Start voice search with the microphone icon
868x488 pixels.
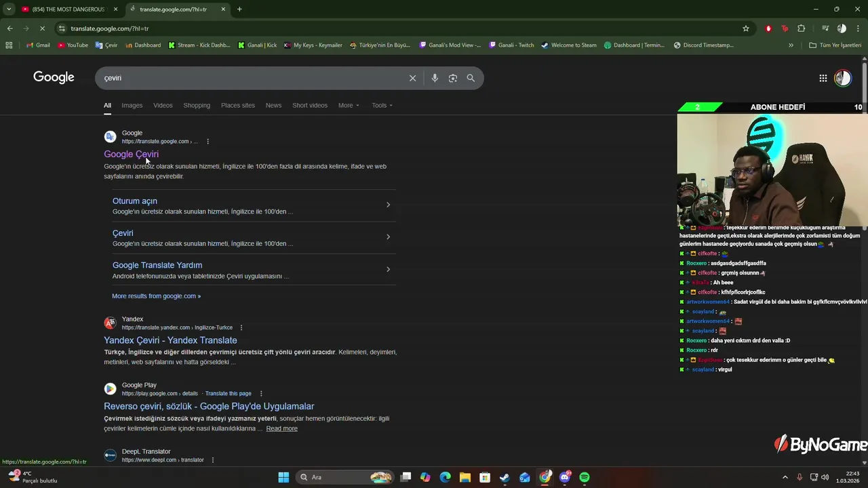[435, 78]
